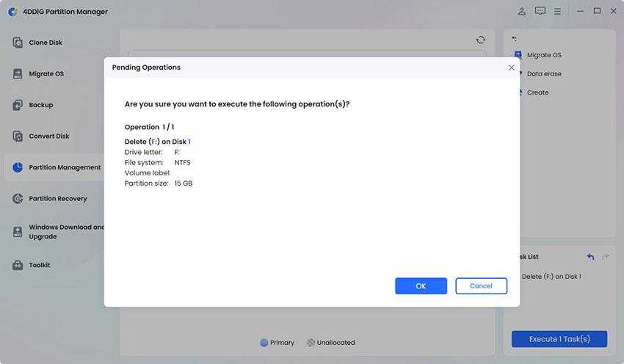
Task: Click the Backup sidebar icon
Action: [x=18, y=105]
